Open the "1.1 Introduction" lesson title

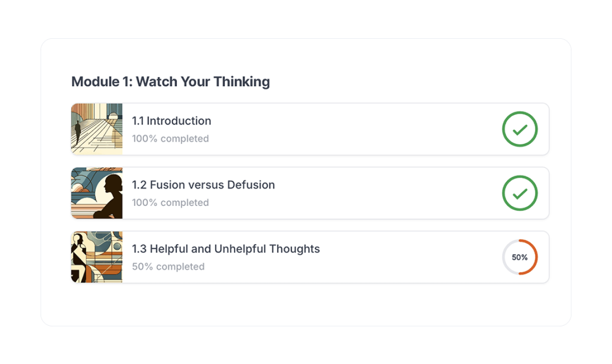(171, 121)
